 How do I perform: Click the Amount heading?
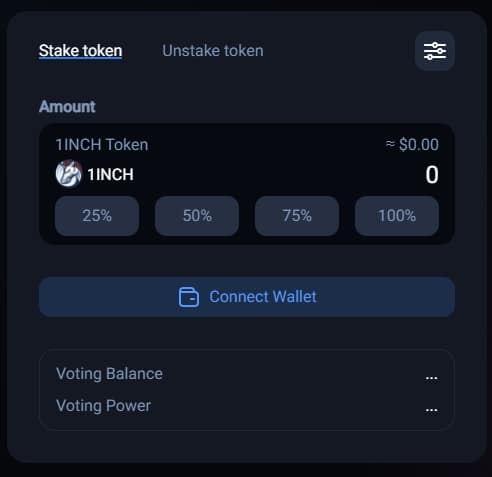click(x=67, y=107)
